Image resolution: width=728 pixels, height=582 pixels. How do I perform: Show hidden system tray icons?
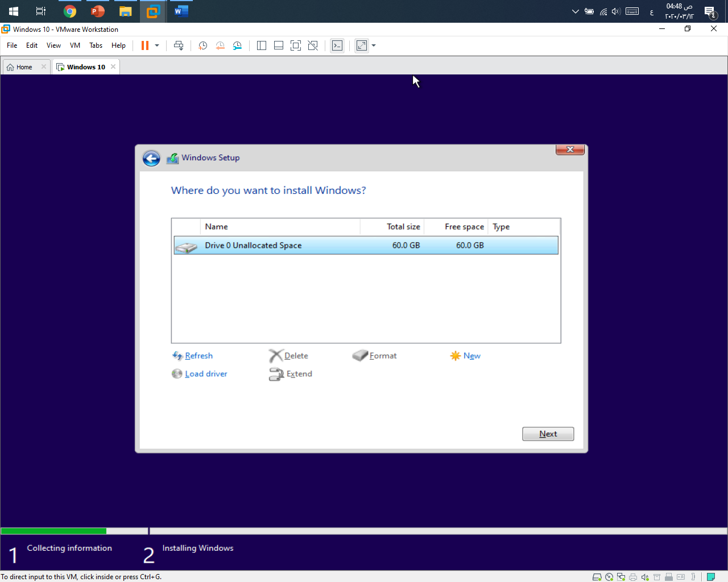pos(575,11)
